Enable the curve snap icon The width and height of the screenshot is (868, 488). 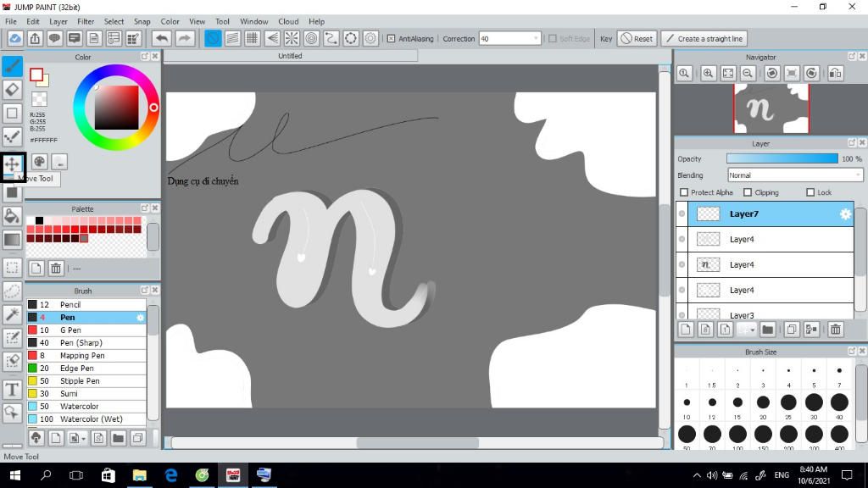(x=331, y=39)
